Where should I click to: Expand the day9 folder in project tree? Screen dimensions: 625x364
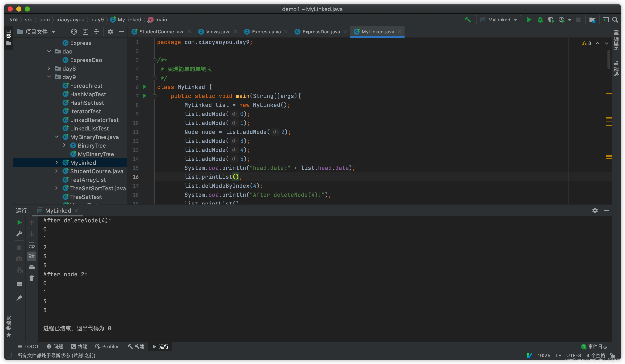(x=49, y=77)
